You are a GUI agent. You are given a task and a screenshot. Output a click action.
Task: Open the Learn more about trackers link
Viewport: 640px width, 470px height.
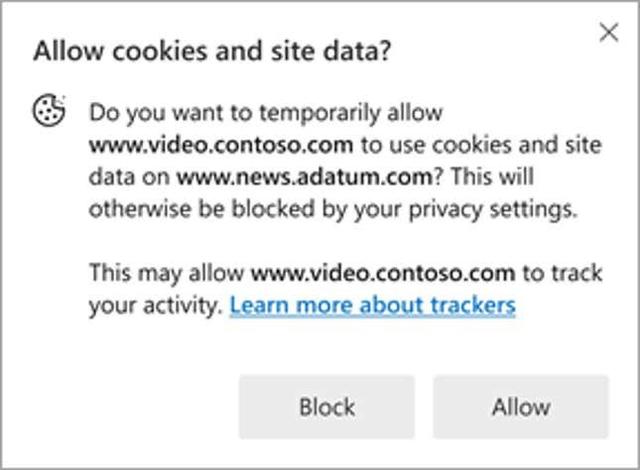pyautogui.click(x=373, y=306)
